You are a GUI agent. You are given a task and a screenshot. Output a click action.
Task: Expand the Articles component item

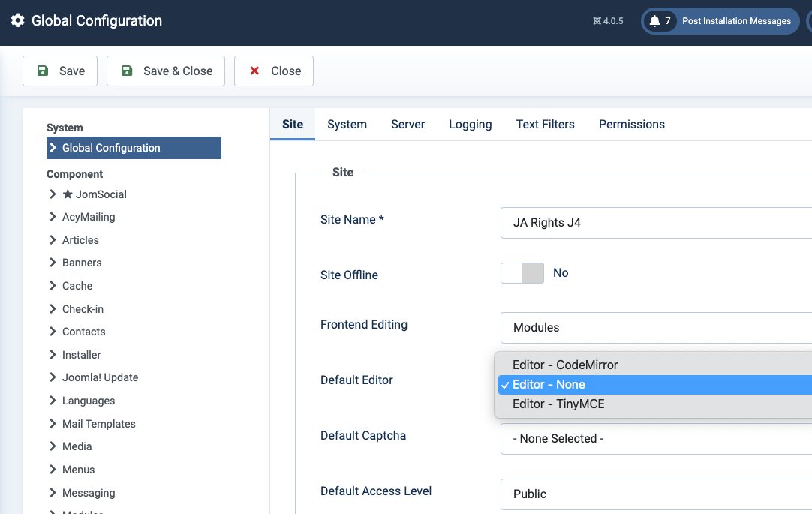(x=80, y=240)
